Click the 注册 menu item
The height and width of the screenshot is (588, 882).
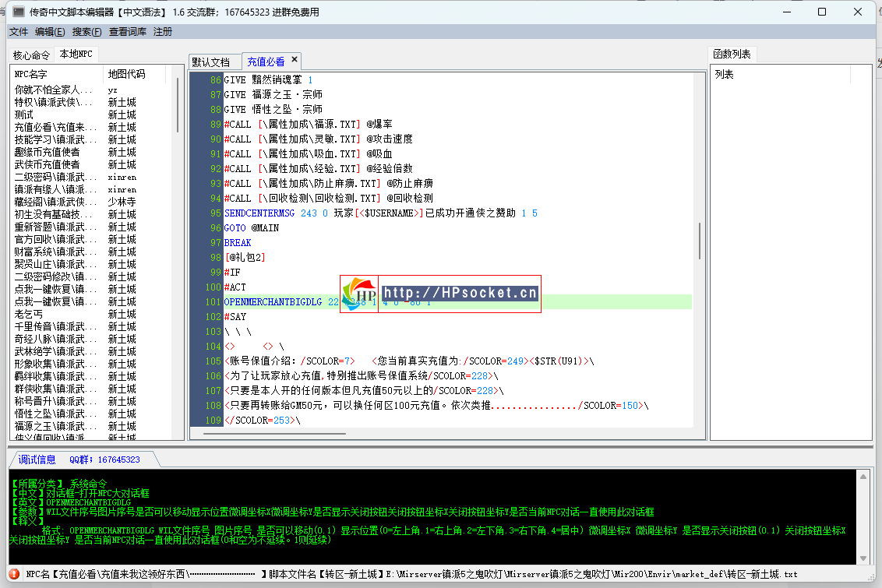click(163, 32)
